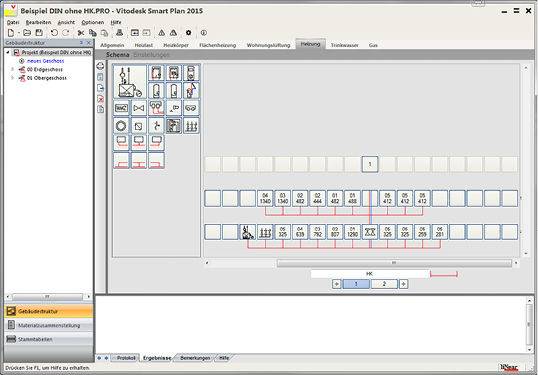Viewport: 538px width, 375px height.
Task: Click the neues Geschoss link
Action: [45, 61]
